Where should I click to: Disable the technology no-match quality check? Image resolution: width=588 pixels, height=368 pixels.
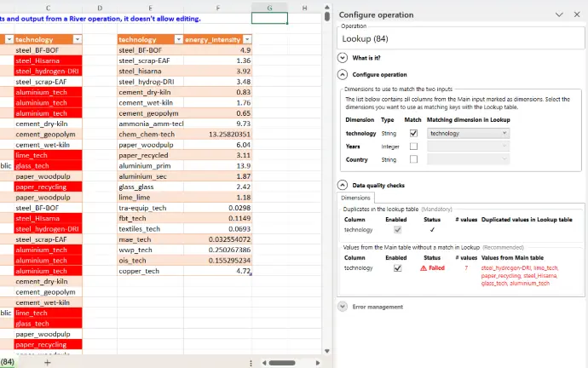(x=397, y=267)
